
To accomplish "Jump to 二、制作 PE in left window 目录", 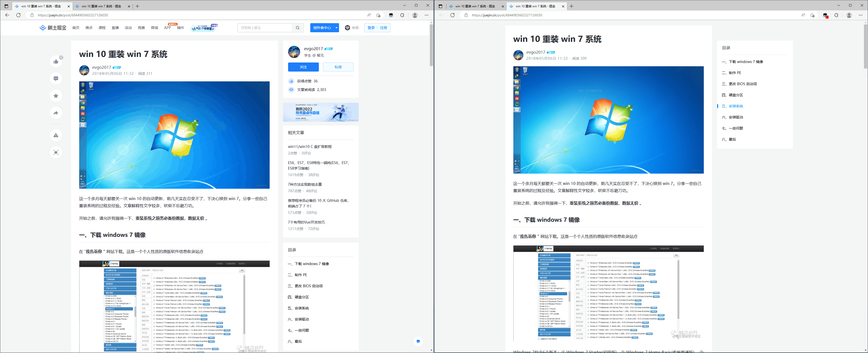I will pos(297,275).
